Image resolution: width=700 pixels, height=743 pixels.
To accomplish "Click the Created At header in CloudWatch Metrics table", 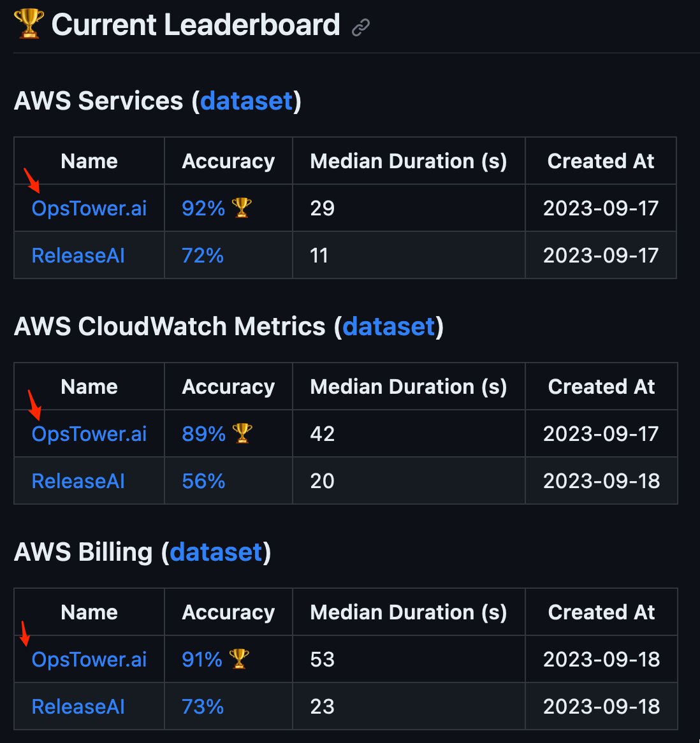I will point(601,387).
